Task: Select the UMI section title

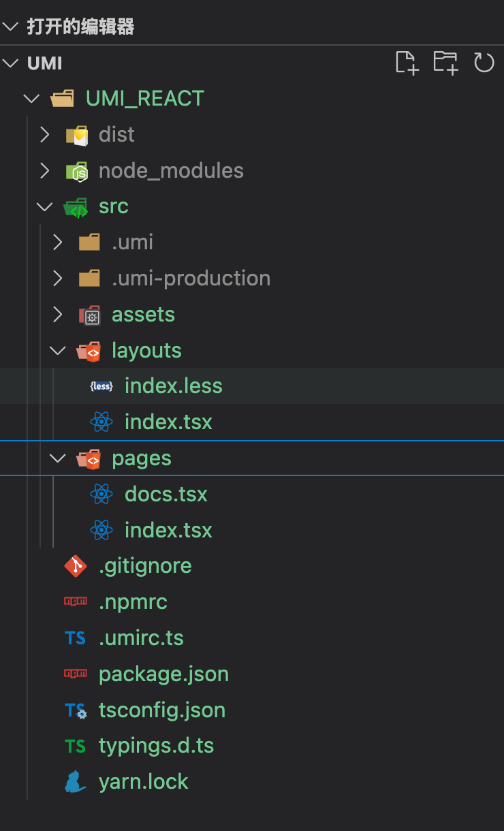Action: click(x=45, y=63)
